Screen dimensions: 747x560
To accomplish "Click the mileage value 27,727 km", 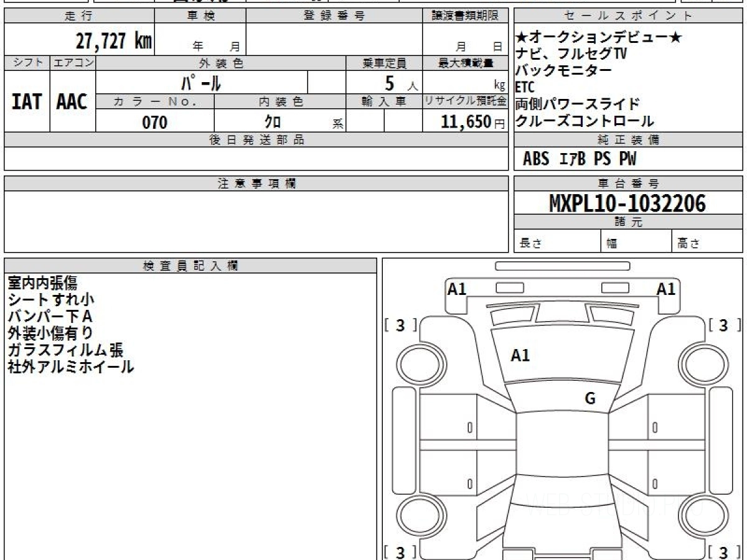I will click(114, 41).
